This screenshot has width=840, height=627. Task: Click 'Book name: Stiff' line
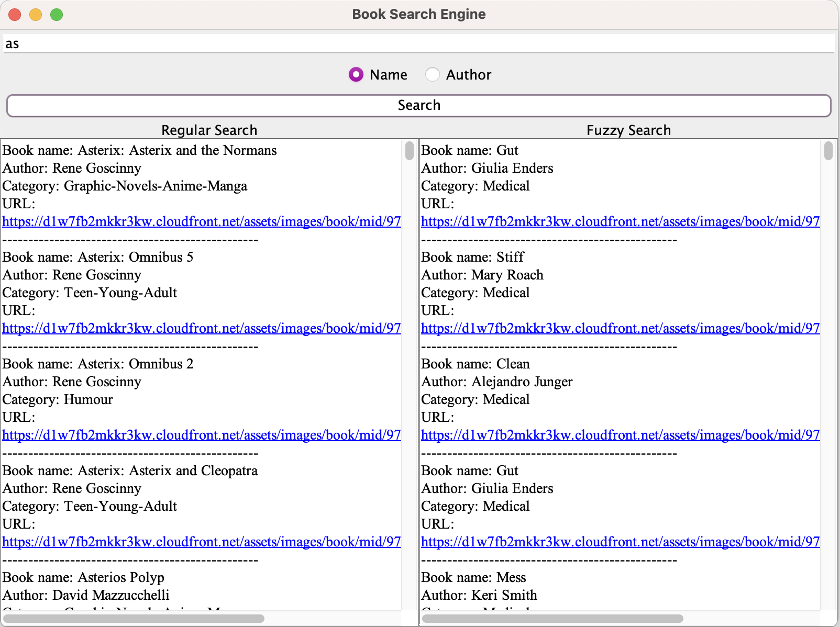tap(472, 257)
